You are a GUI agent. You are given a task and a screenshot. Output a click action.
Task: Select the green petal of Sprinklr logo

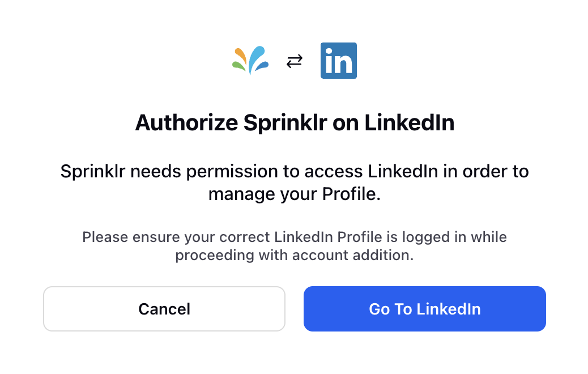point(238,66)
